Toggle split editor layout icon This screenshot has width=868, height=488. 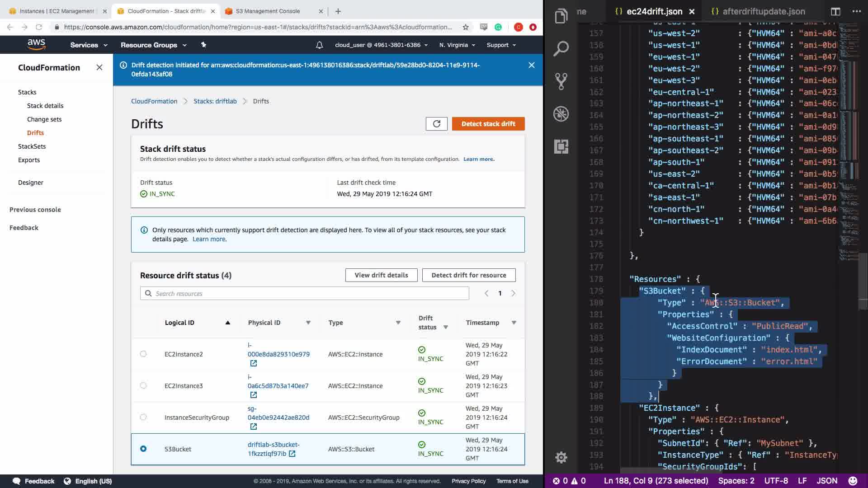(x=835, y=12)
